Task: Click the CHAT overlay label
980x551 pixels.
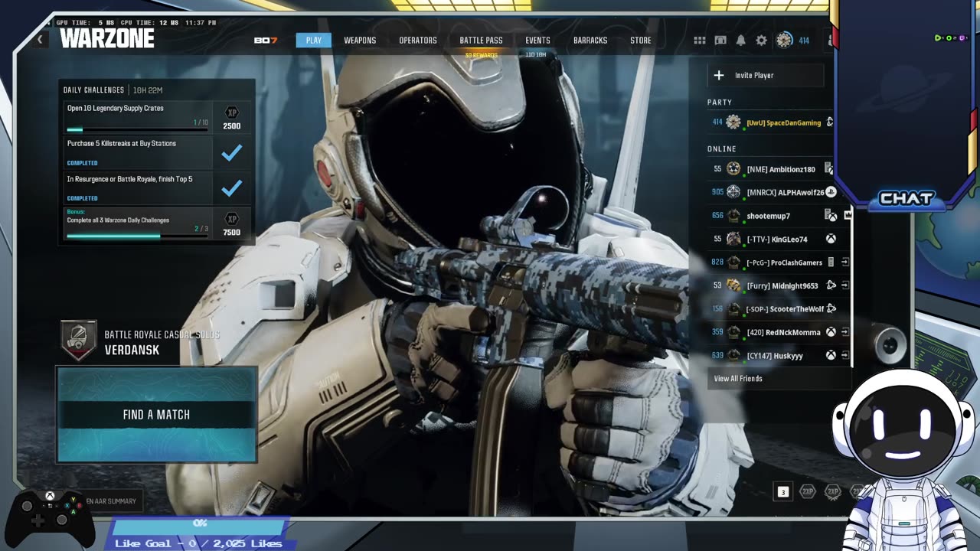Action: 906,199
